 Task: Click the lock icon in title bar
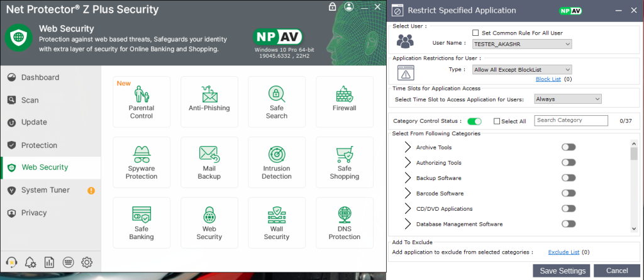pos(332,7)
